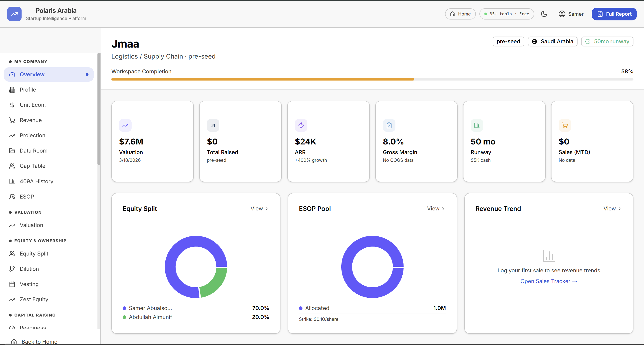This screenshot has width=644, height=345.
Task: Click the Home button in header
Action: (x=460, y=14)
